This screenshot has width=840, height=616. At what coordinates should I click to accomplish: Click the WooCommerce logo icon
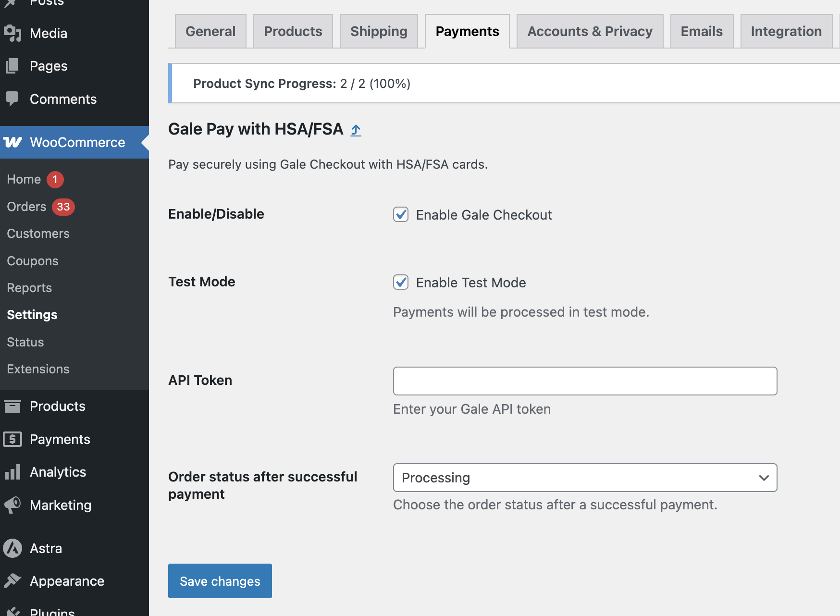(13, 142)
